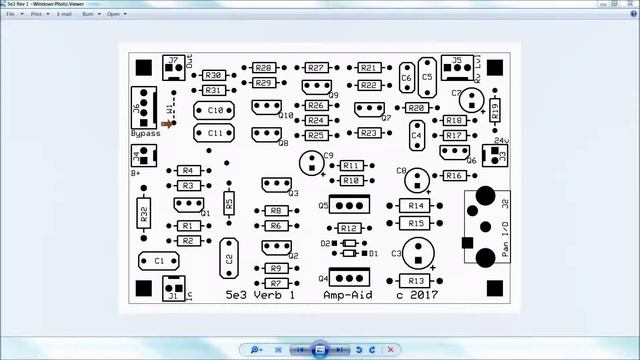Viewport: 640px width, 360px height.
Task: Click the 5e3 Verb 1 PCB image
Action: 320,178
